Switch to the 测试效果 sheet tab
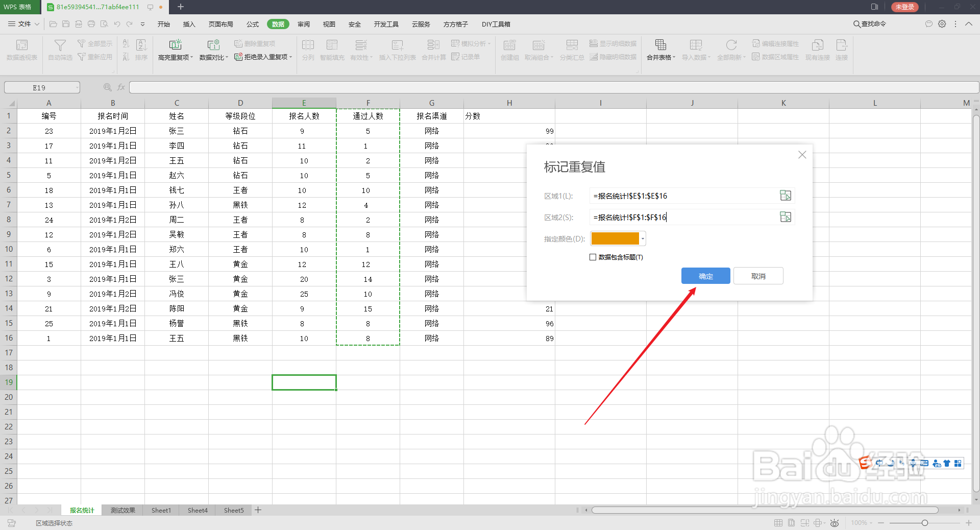 coord(123,510)
